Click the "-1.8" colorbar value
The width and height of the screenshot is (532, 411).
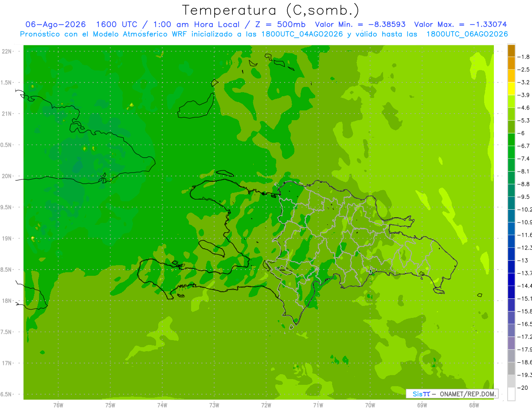tap(524, 57)
